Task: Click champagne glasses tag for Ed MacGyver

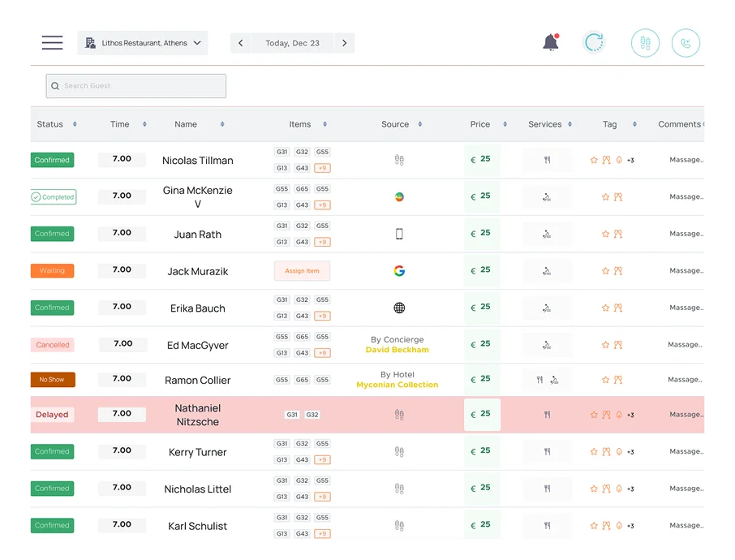Action: pyautogui.click(x=618, y=345)
